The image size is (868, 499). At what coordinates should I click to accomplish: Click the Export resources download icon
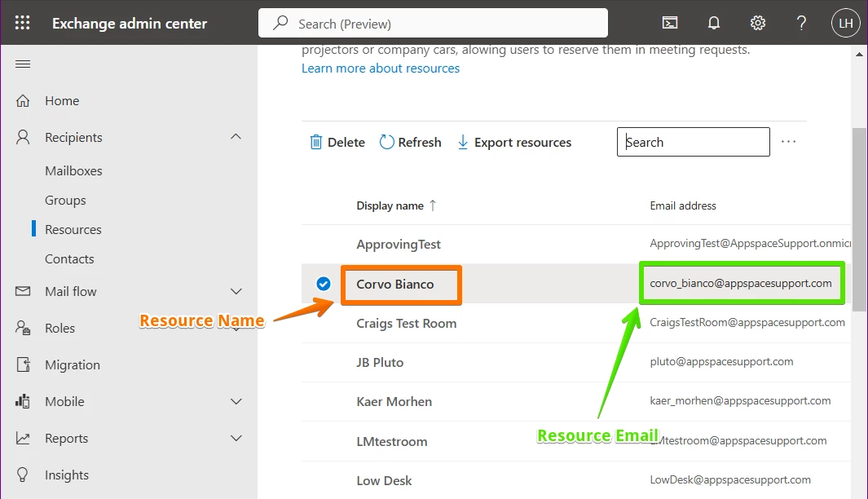(x=462, y=143)
